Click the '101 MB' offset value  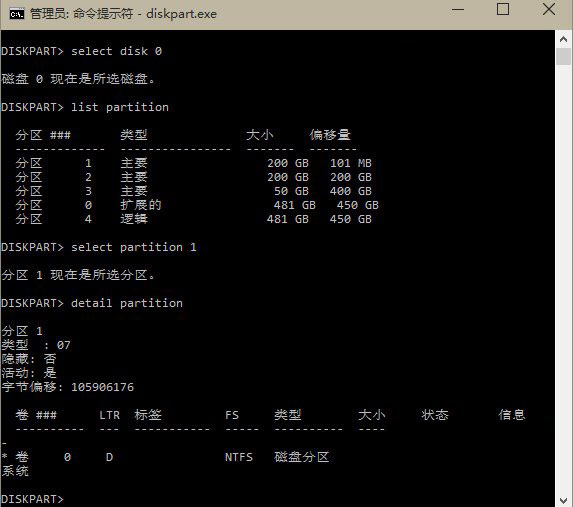(x=351, y=163)
